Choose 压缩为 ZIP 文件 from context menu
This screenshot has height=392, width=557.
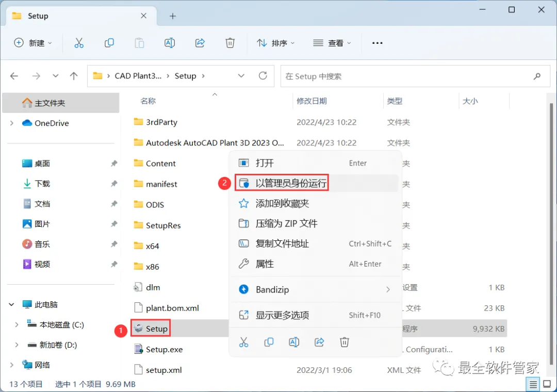pyautogui.click(x=315, y=223)
